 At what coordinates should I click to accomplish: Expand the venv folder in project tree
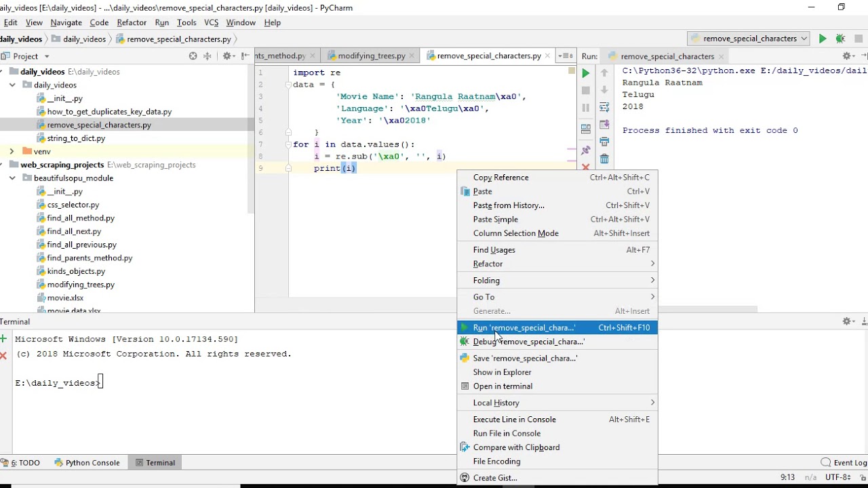(12, 152)
